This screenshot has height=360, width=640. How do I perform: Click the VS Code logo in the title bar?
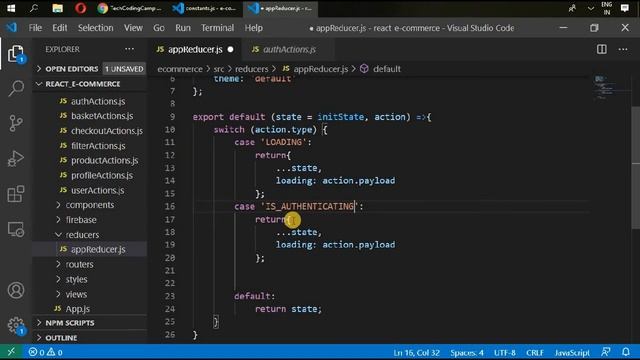tap(11, 28)
